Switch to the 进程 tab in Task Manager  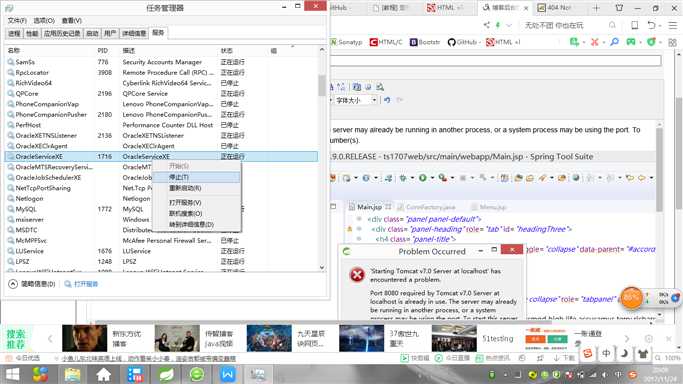click(14, 34)
